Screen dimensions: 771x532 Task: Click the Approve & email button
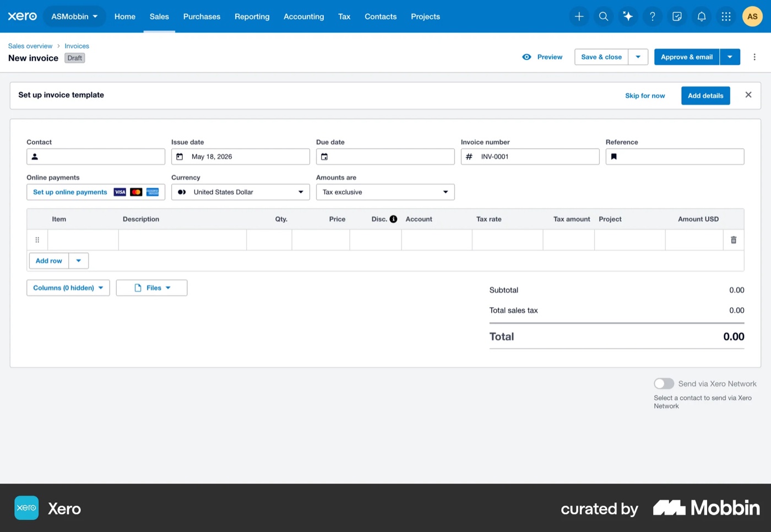(x=687, y=57)
